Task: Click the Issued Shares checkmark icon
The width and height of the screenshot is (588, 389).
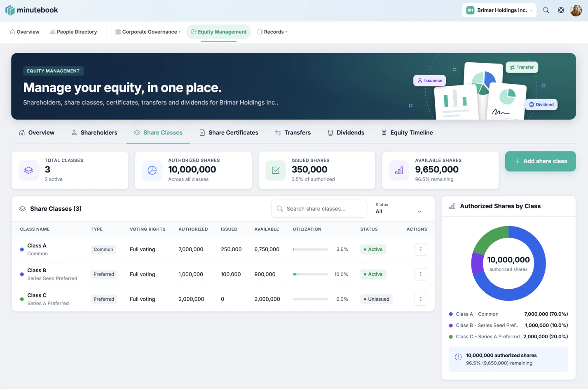Action: 276,170
